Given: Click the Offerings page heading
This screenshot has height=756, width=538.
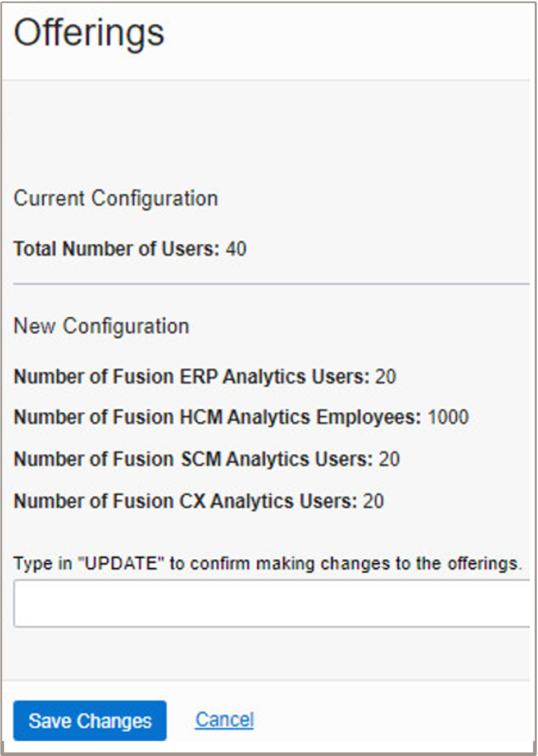Looking at the screenshot, I should pos(89,33).
